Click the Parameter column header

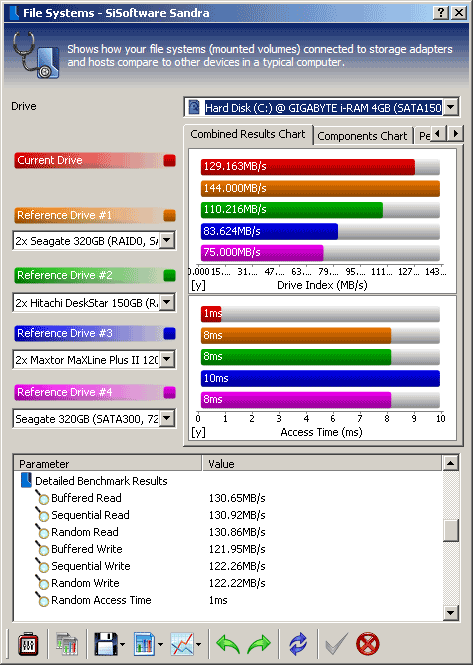108,464
